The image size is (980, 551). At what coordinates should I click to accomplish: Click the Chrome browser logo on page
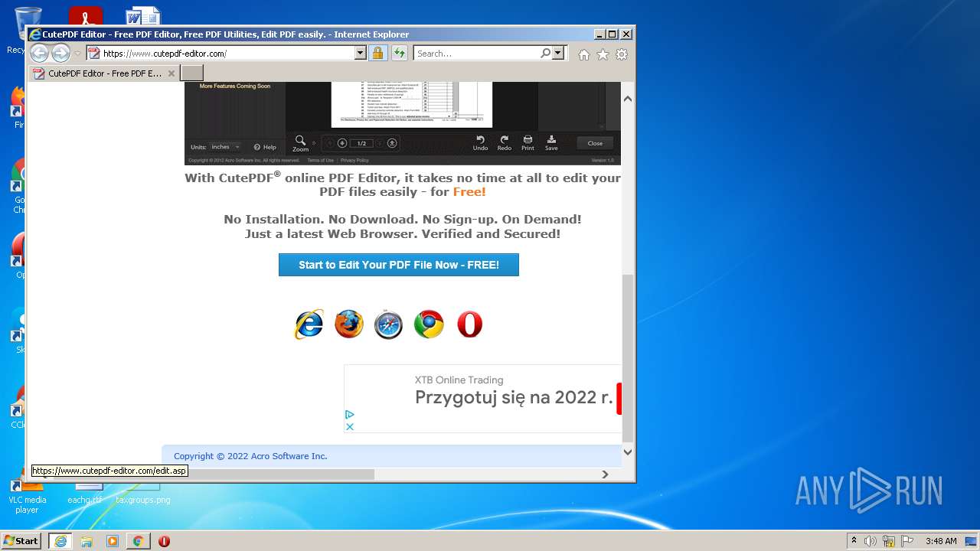click(429, 324)
